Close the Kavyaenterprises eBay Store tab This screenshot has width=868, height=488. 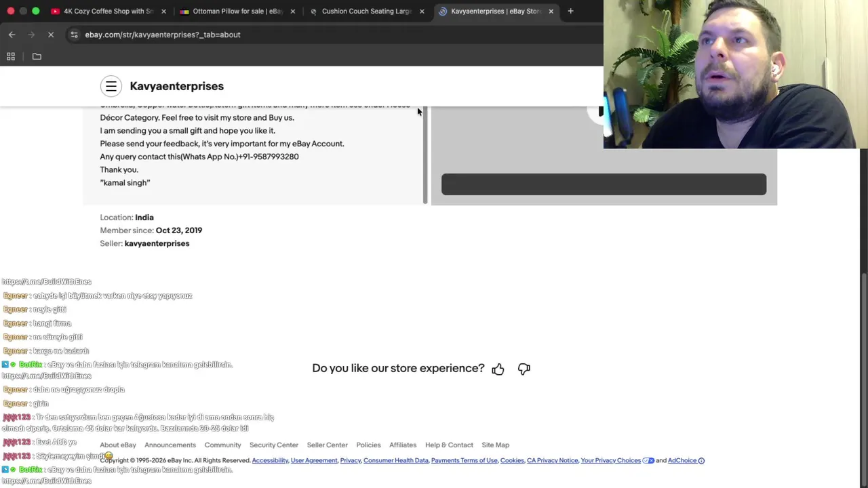(551, 12)
